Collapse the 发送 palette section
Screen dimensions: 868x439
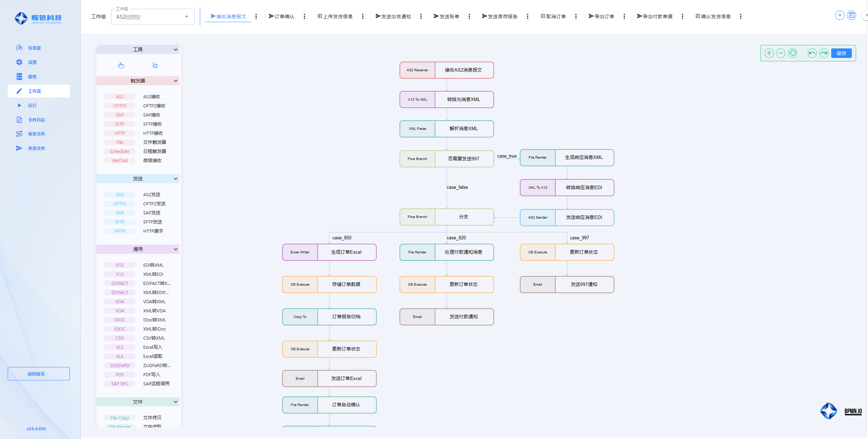(175, 179)
